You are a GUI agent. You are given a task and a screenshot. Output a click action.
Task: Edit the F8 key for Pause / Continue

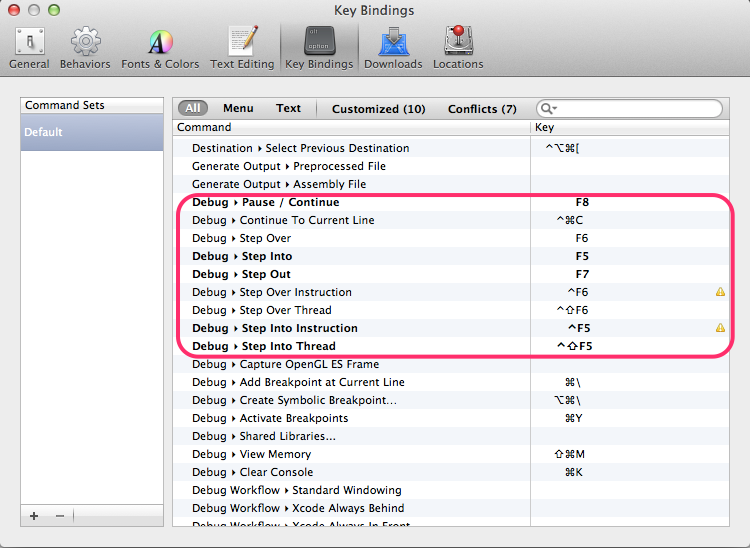(x=582, y=202)
